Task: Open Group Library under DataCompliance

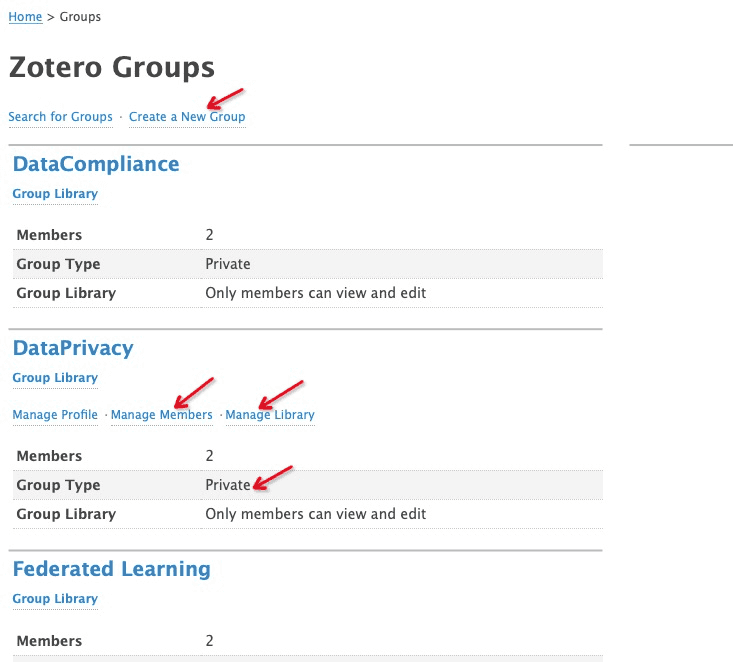Action: (55, 194)
